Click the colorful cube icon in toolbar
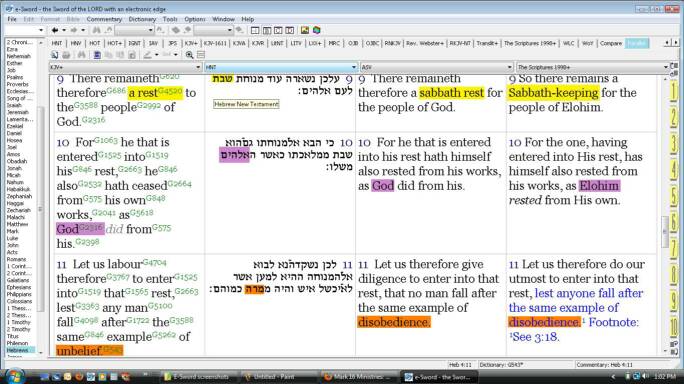The width and height of the screenshot is (684, 384). pos(317,30)
